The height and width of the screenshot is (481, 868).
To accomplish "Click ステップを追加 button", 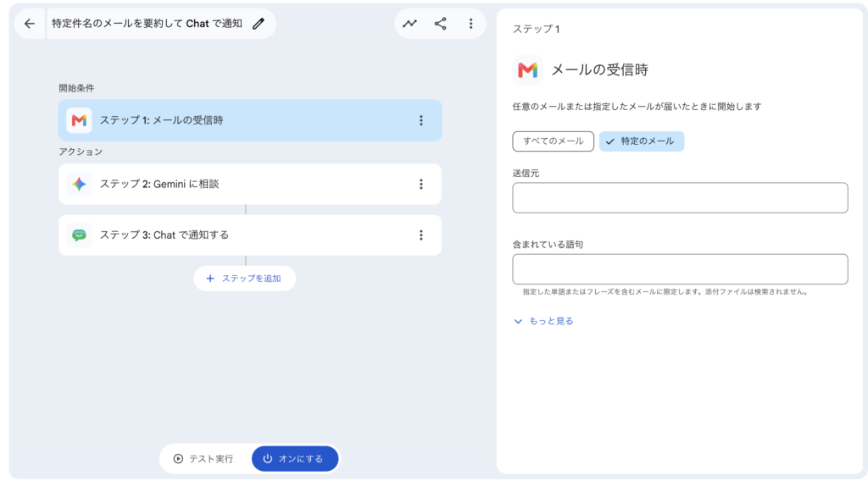I will (245, 278).
